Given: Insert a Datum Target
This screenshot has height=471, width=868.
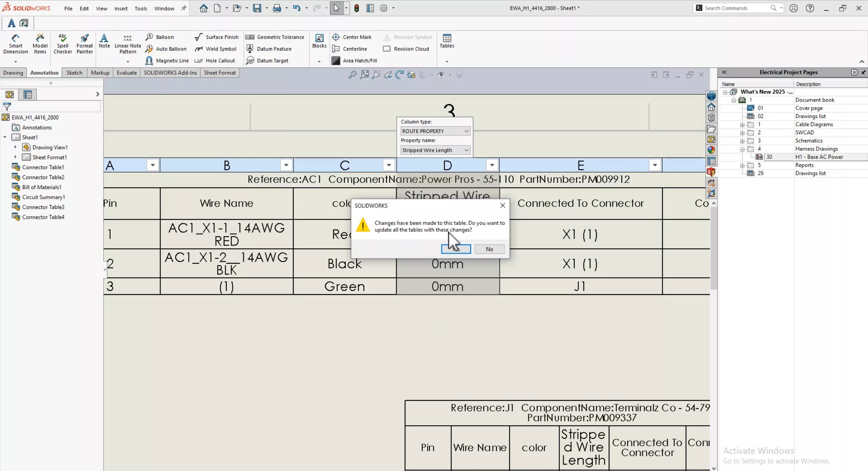Looking at the screenshot, I should [x=267, y=61].
